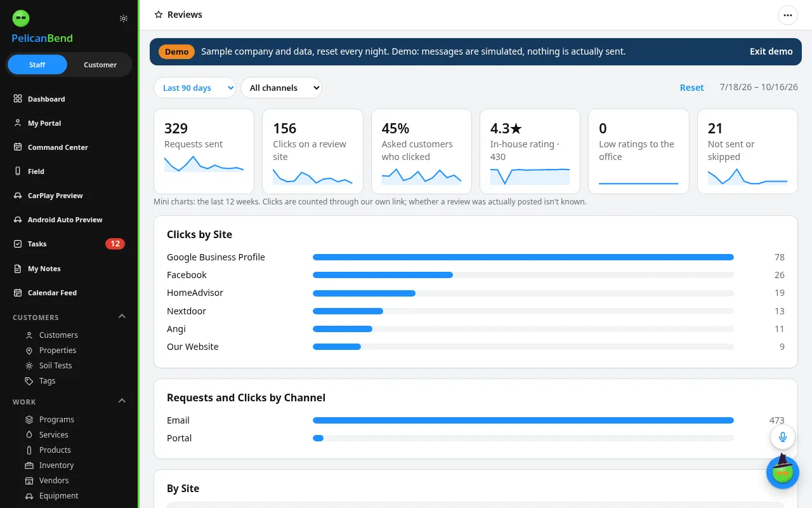The height and width of the screenshot is (508, 812).
Task: Go to Soil Tests in sidebar
Action: point(55,366)
